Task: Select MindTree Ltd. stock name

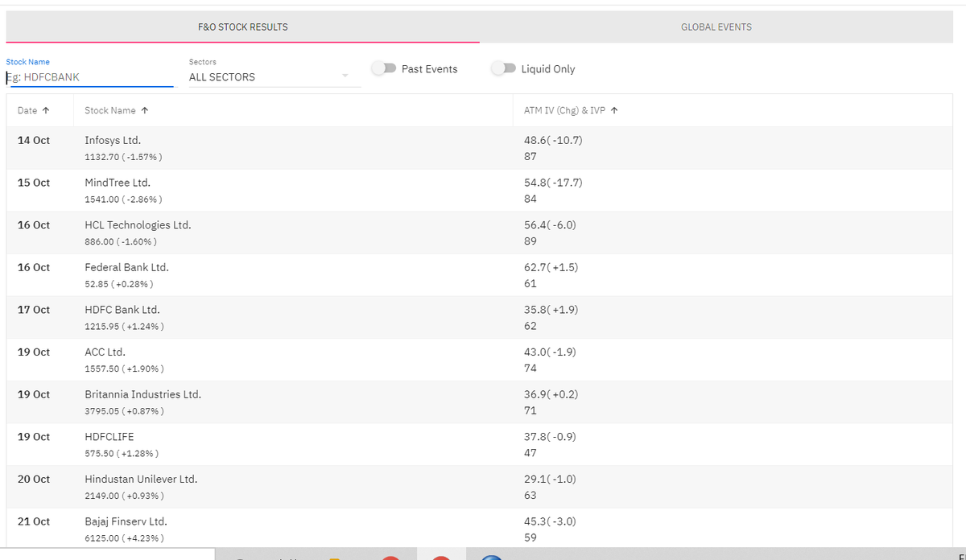Action: tap(118, 183)
